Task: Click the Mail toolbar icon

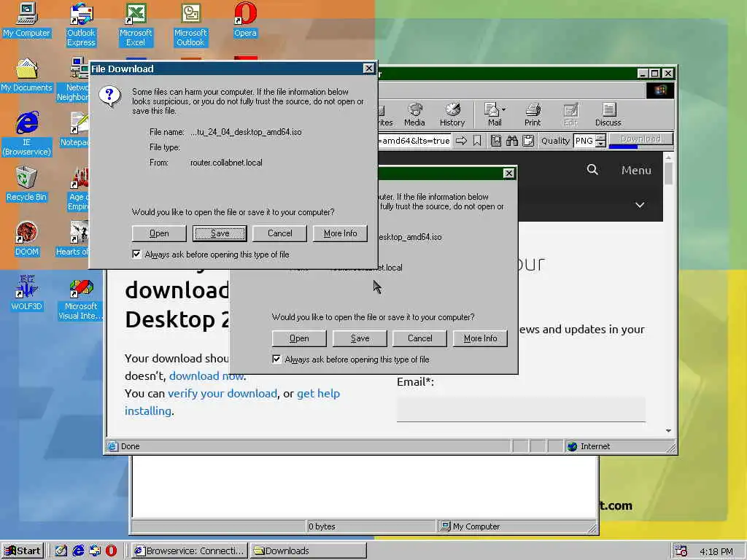Action: (x=492, y=114)
